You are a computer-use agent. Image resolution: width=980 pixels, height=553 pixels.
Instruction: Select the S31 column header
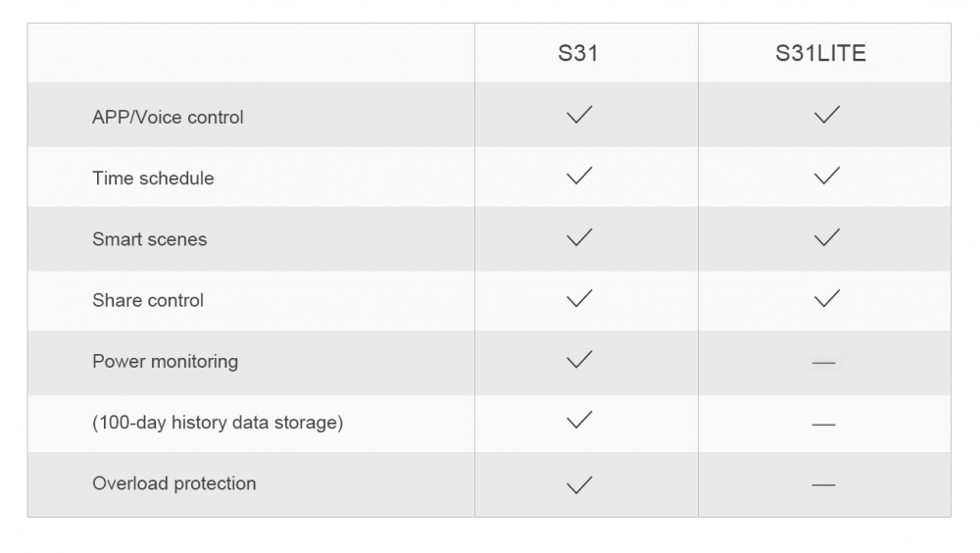coord(578,53)
